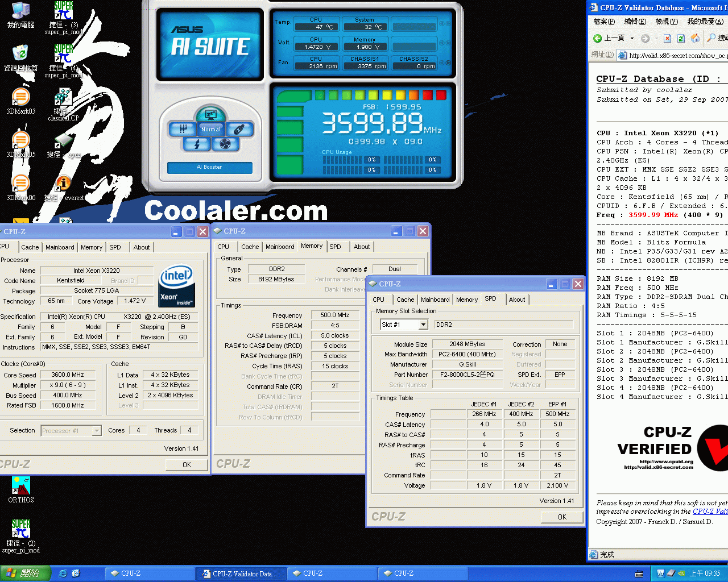Viewport: 728px width, 582px height.
Task: Click the AI Booster bar button
Action: (209, 167)
